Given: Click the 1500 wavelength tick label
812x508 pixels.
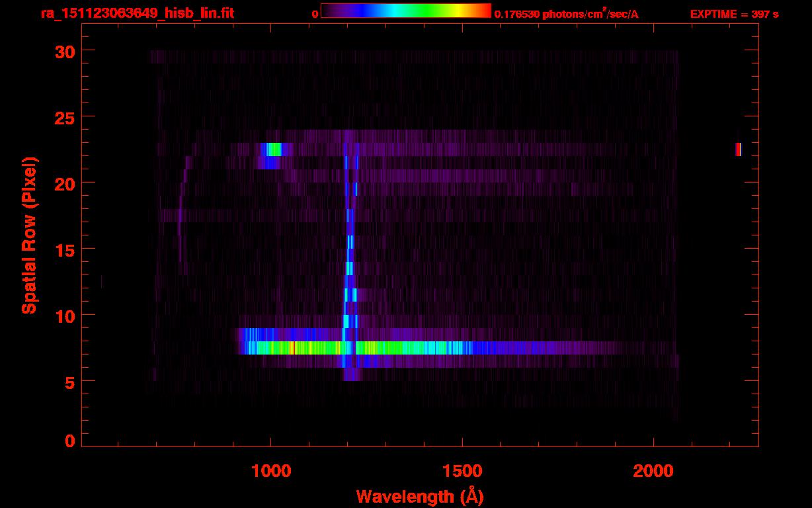Looking at the screenshot, I should click(462, 471).
